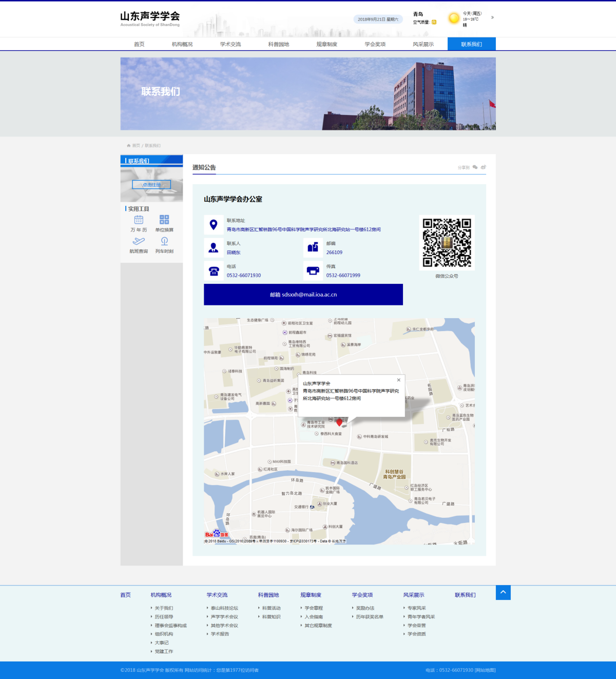This screenshot has height=679, width=616.
Task: Open footer link 奖励办法
Action: point(365,608)
